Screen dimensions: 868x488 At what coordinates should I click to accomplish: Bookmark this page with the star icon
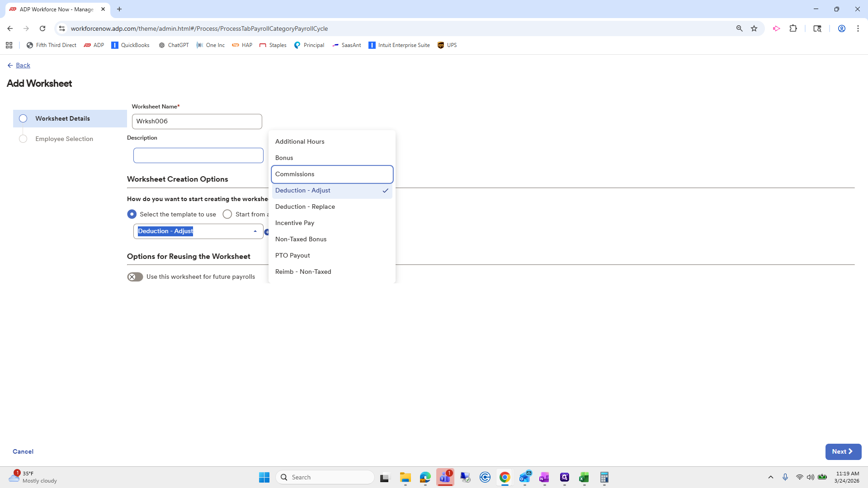(x=754, y=28)
